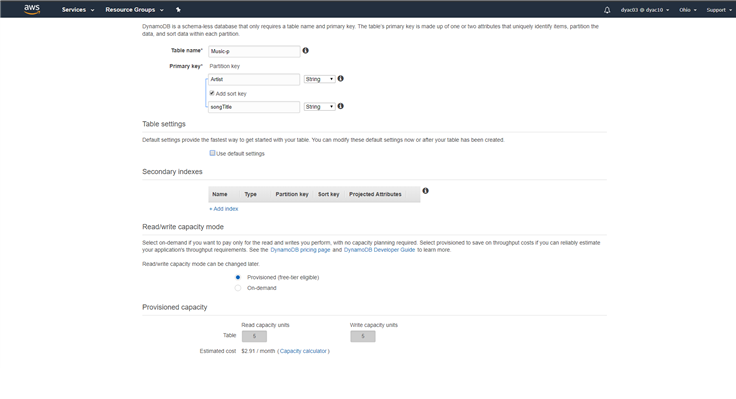
Task: Uncheck Add sort key checkbox
Action: 212,93
